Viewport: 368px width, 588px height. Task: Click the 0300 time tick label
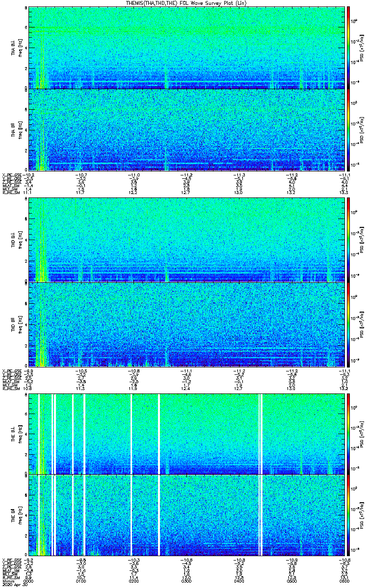pos(186,581)
